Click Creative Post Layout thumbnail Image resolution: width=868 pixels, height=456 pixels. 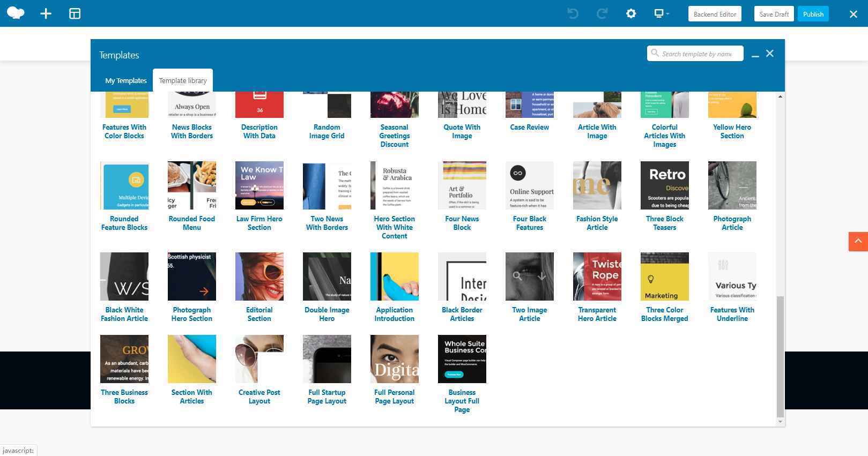click(x=259, y=359)
